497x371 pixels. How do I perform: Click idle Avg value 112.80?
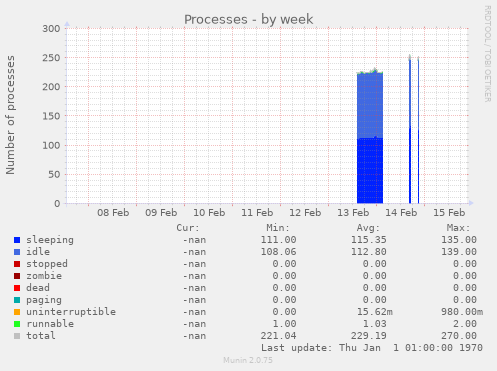pyautogui.click(x=369, y=252)
